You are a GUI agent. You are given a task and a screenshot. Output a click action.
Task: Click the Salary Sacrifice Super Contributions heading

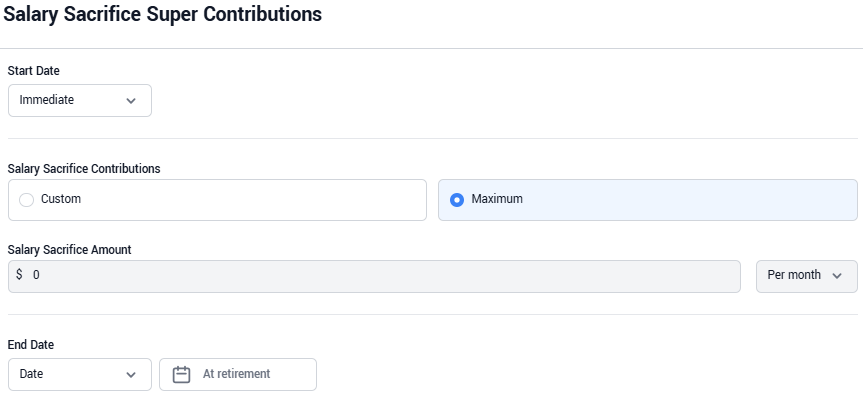162,14
